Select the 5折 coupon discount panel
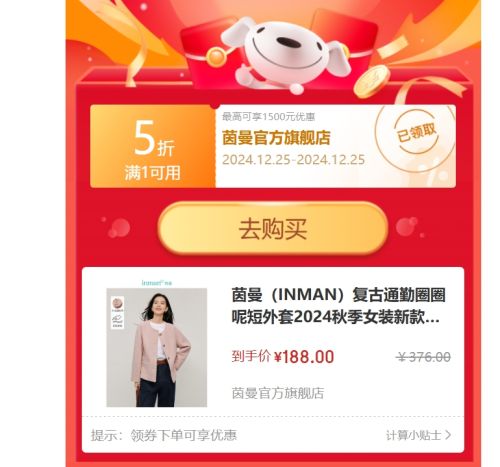 (x=153, y=146)
